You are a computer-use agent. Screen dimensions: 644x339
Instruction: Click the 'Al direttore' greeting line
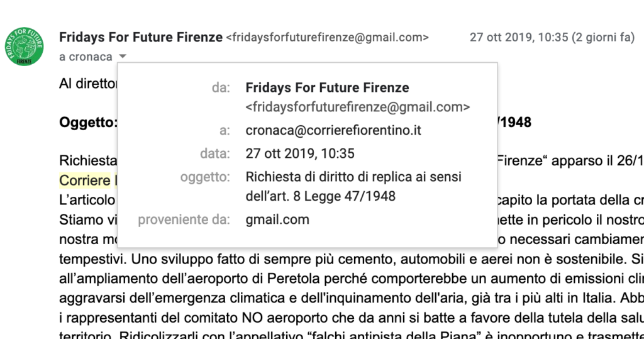tap(88, 84)
